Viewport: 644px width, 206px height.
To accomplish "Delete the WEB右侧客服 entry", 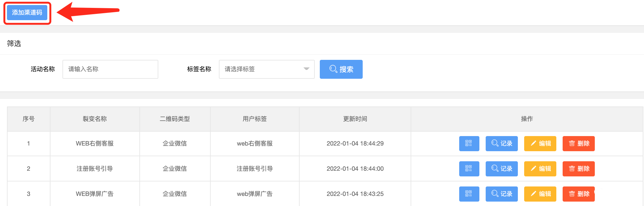I will coord(578,144).
